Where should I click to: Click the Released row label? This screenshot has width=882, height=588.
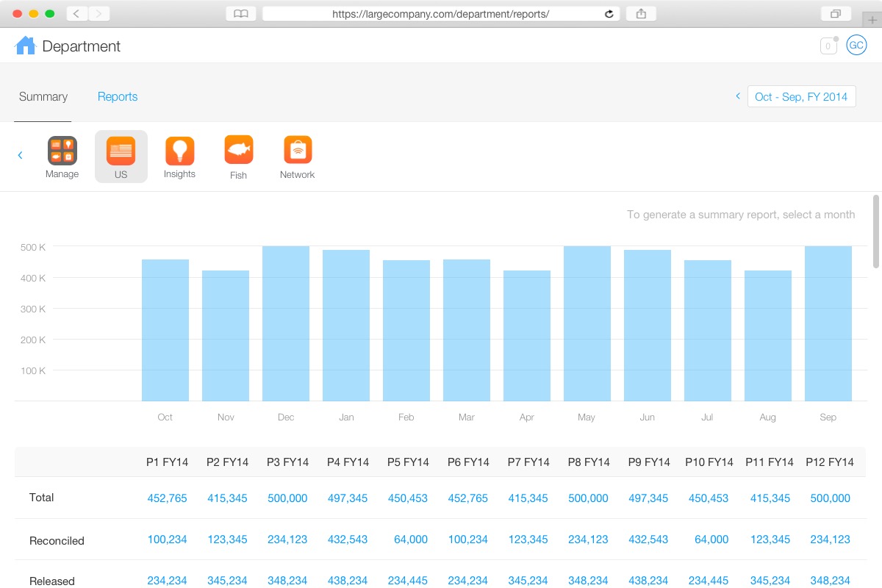[52, 581]
